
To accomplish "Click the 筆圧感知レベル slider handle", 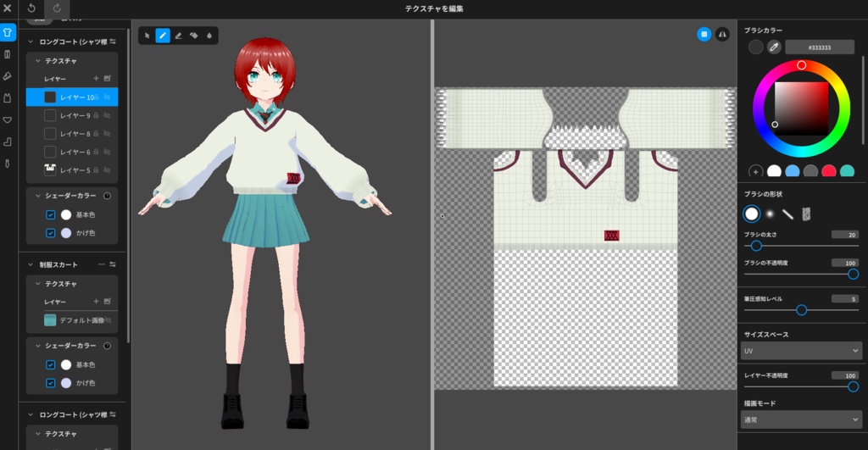I will (801, 310).
